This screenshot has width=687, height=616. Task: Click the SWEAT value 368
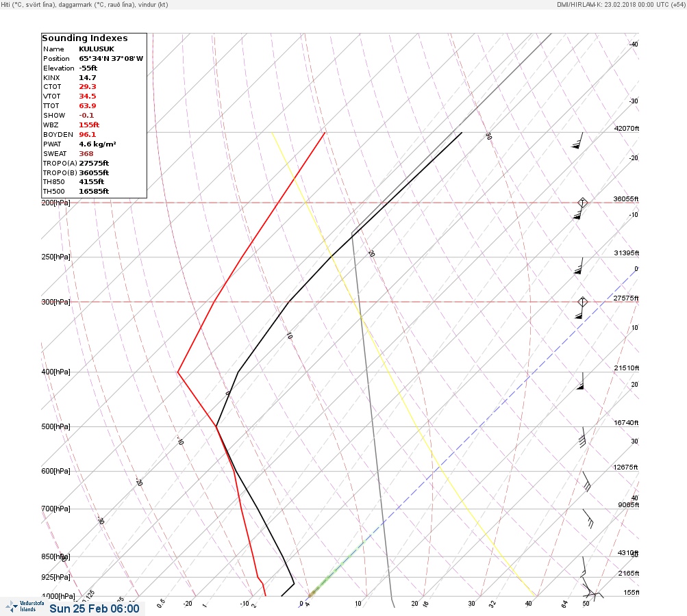click(x=86, y=154)
